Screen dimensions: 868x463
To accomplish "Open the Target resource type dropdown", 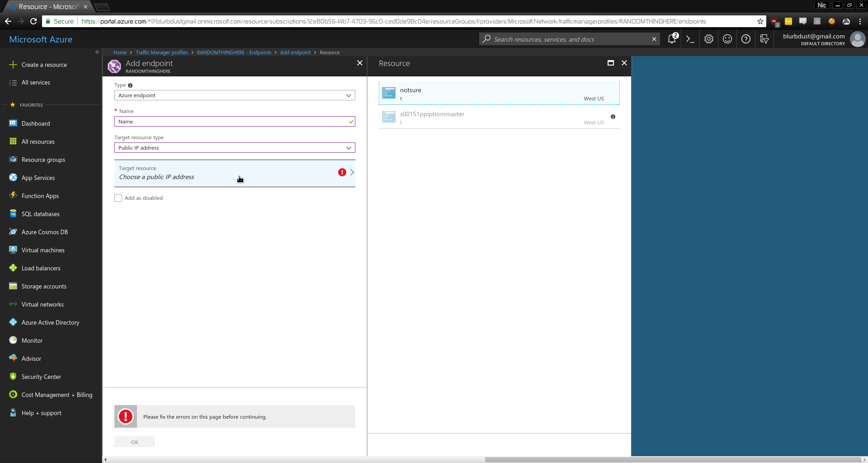I will tap(235, 148).
